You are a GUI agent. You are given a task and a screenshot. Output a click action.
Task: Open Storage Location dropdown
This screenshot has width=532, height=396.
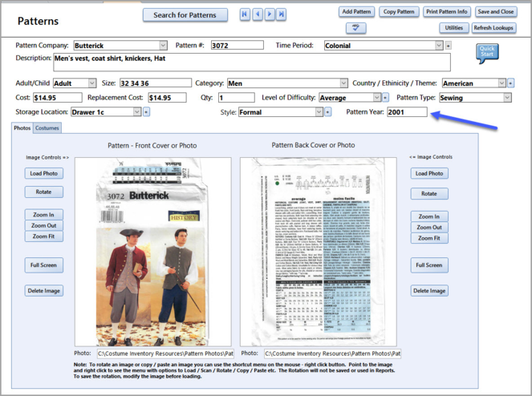point(136,112)
